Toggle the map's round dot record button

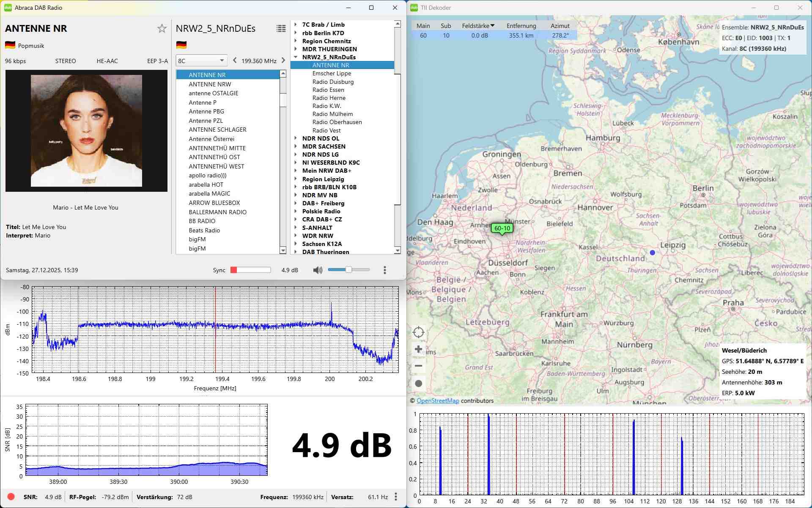(418, 384)
